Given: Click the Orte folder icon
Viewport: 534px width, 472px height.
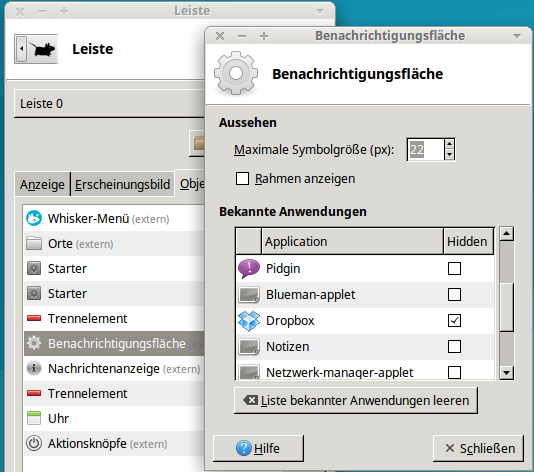Looking at the screenshot, I should [34, 243].
